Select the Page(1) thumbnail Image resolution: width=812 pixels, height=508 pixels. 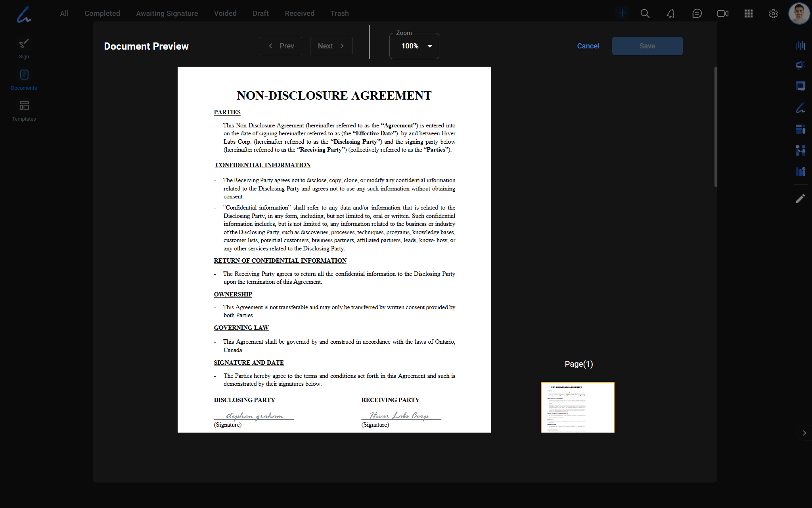click(x=577, y=407)
